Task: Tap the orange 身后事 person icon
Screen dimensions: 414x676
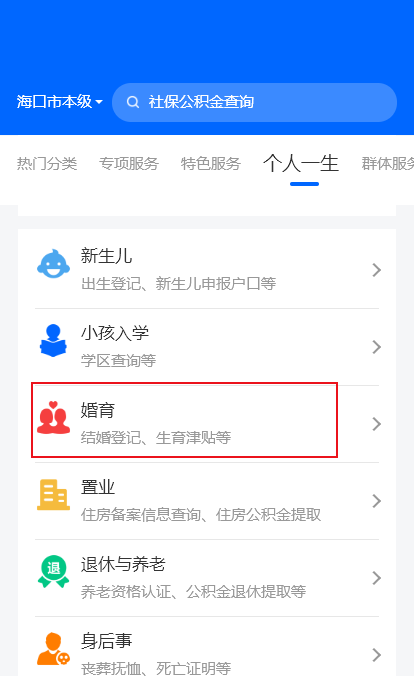Action: click(53, 648)
